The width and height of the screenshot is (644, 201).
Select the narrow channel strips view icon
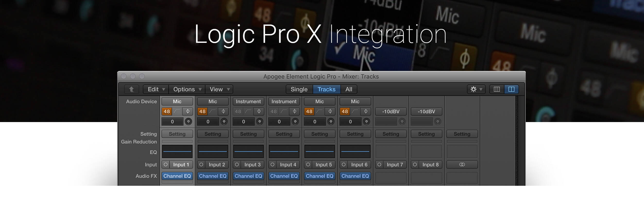(497, 89)
